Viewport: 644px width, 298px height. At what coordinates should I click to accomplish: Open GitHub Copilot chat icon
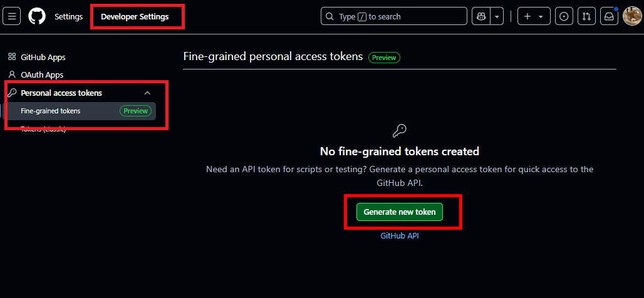pos(481,16)
